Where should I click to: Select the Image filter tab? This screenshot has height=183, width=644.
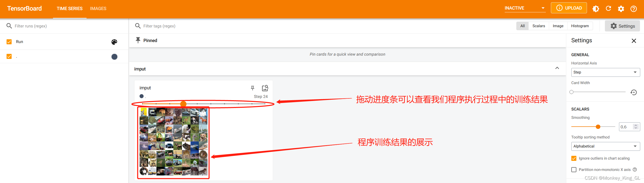[x=558, y=26]
